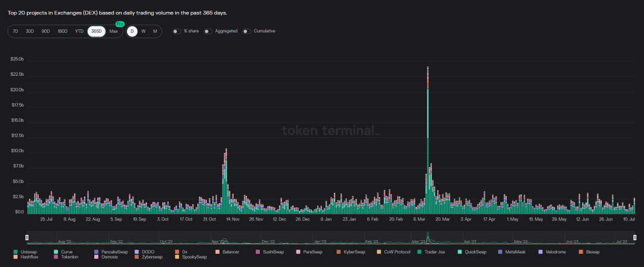The width and height of the screenshot is (644, 267).
Task: Set granularity to monthly (M)
Action: coord(154,31)
